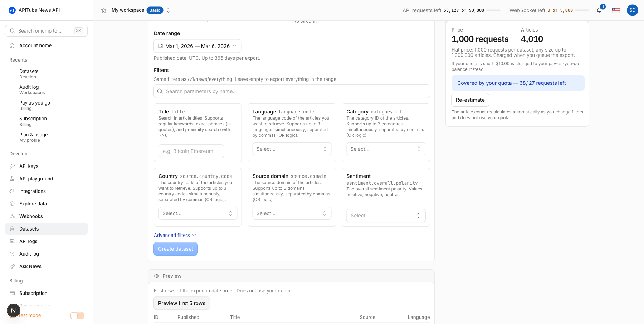Focus the Title filter input

click(x=191, y=151)
